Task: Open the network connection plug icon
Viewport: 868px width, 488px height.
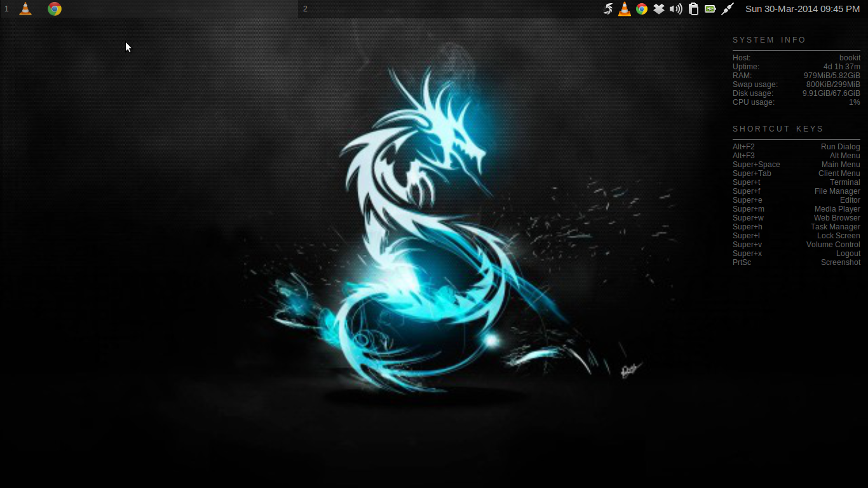Action: click(x=728, y=9)
